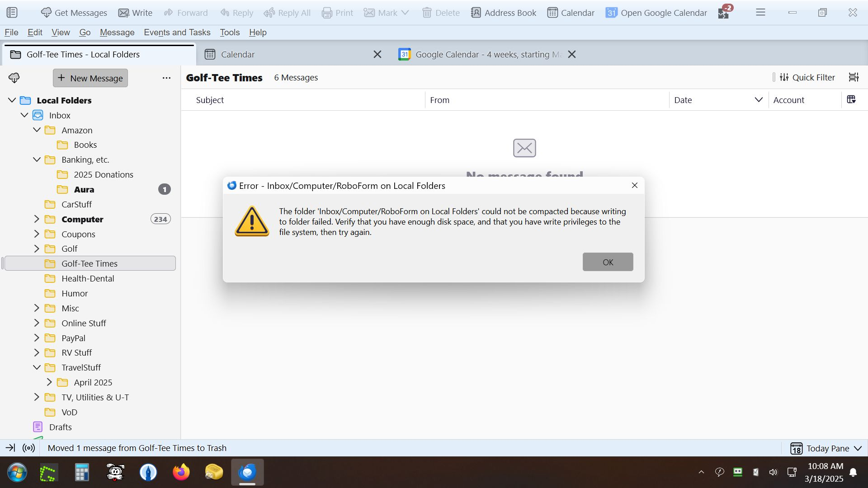Click the message list display options icon

point(854,77)
